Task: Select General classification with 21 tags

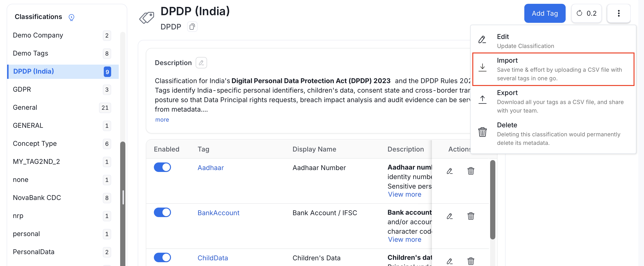Action: click(62, 108)
